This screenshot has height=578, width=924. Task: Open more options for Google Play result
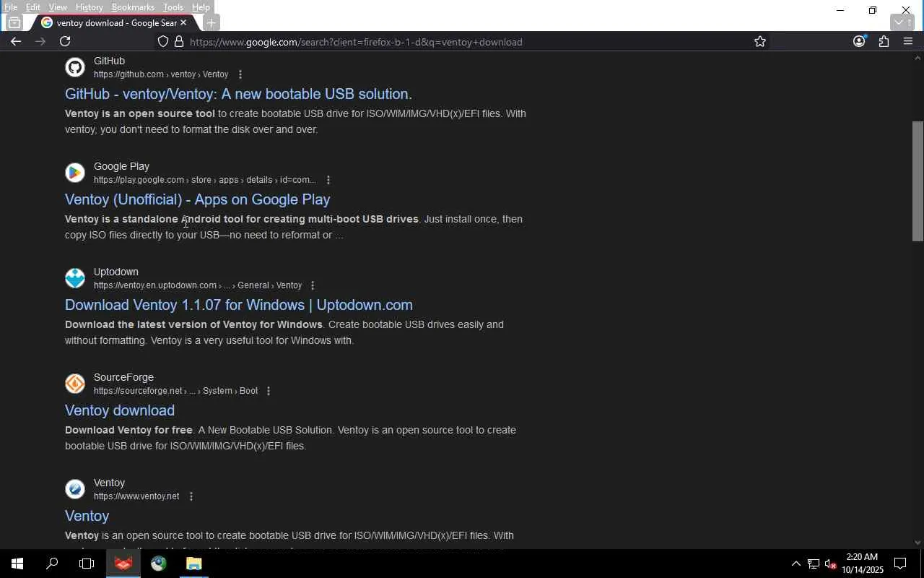tap(328, 180)
